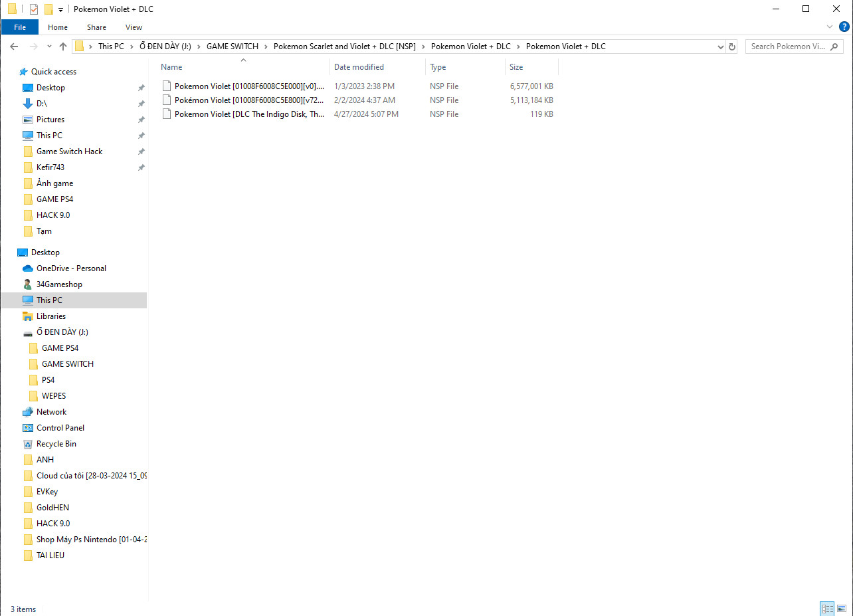The height and width of the screenshot is (616, 853).
Task: Open the GAME PS4 folder in Quick access
Action: click(x=54, y=199)
